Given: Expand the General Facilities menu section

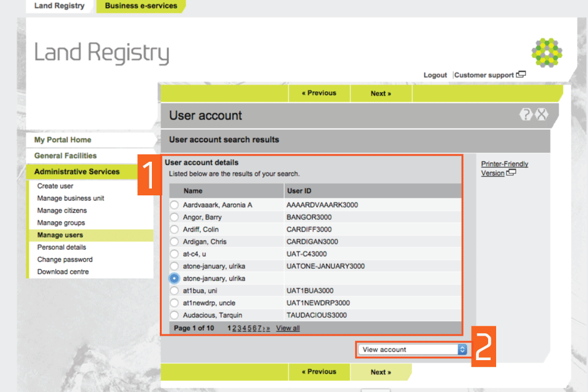Looking at the screenshot, I should pyautogui.click(x=66, y=156).
